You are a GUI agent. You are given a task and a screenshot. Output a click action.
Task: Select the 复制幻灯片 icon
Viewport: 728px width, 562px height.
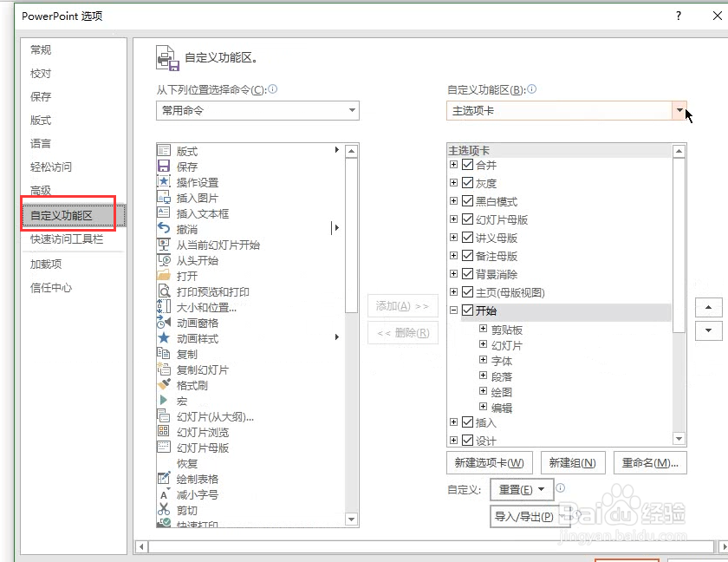(x=164, y=369)
